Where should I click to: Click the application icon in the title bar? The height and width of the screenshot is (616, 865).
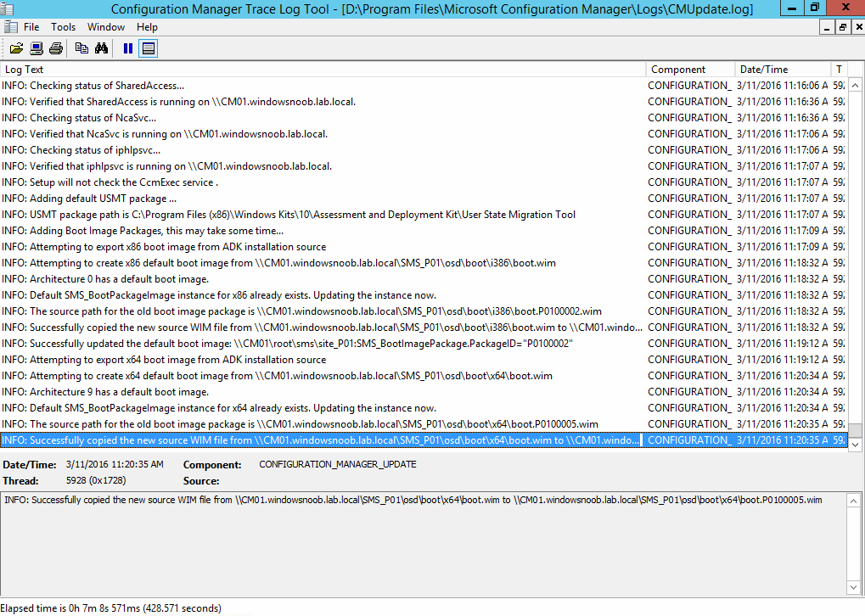tap(7, 8)
